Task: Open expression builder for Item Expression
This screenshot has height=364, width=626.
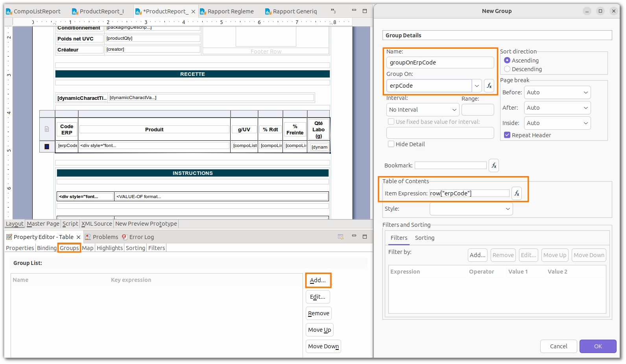Action: pyautogui.click(x=517, y=193)
